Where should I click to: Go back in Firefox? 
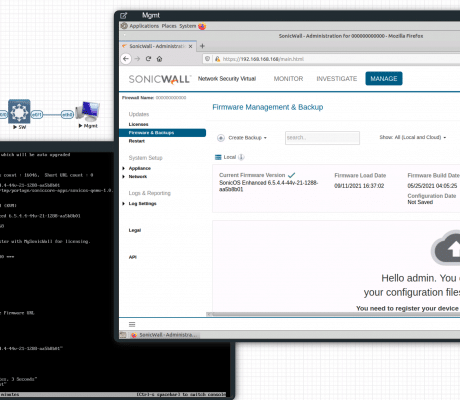click(x=126, y=59)
